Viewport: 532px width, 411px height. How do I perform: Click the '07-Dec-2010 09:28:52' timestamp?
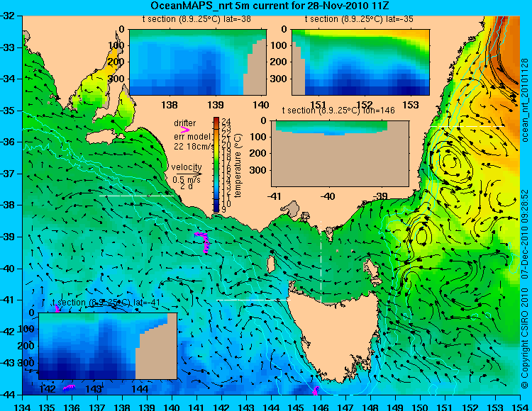[524, 234]
